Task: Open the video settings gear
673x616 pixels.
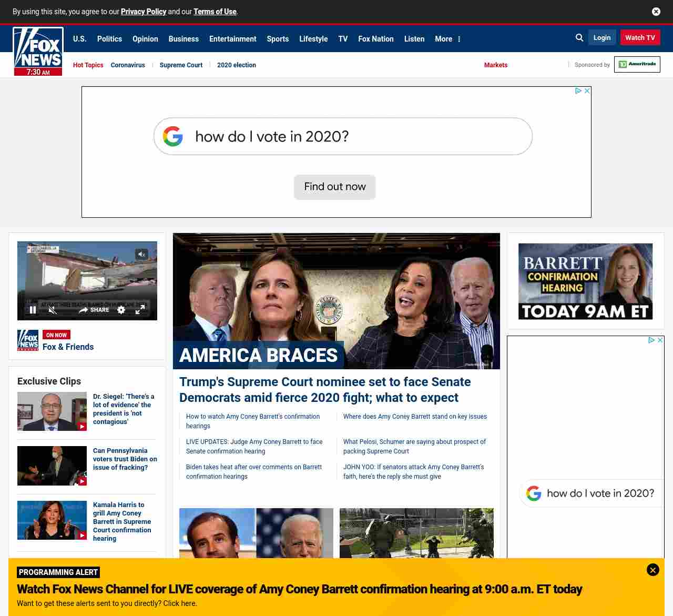Action: coord(121,310)
